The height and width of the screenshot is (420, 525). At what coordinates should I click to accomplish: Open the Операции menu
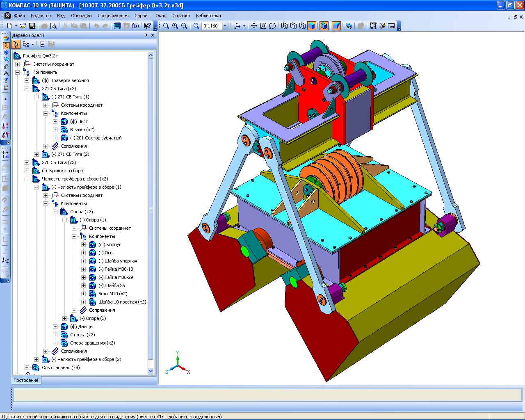[x=81, y=16]
